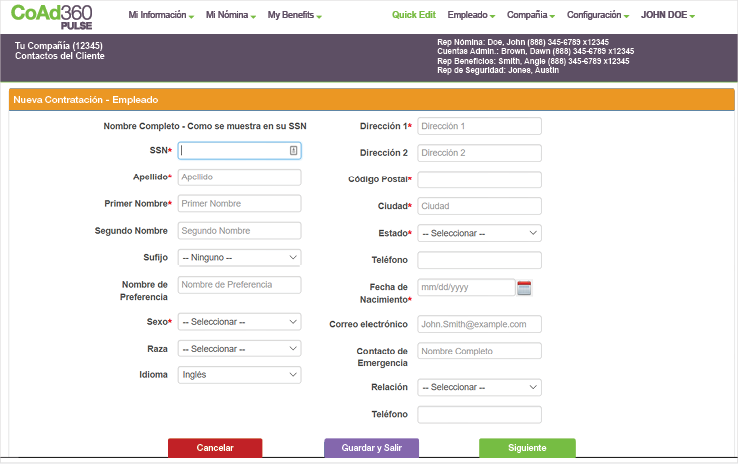Click the Contactos del Cliente text
This screenshot has width=738, height=464.
coord(60,56)
